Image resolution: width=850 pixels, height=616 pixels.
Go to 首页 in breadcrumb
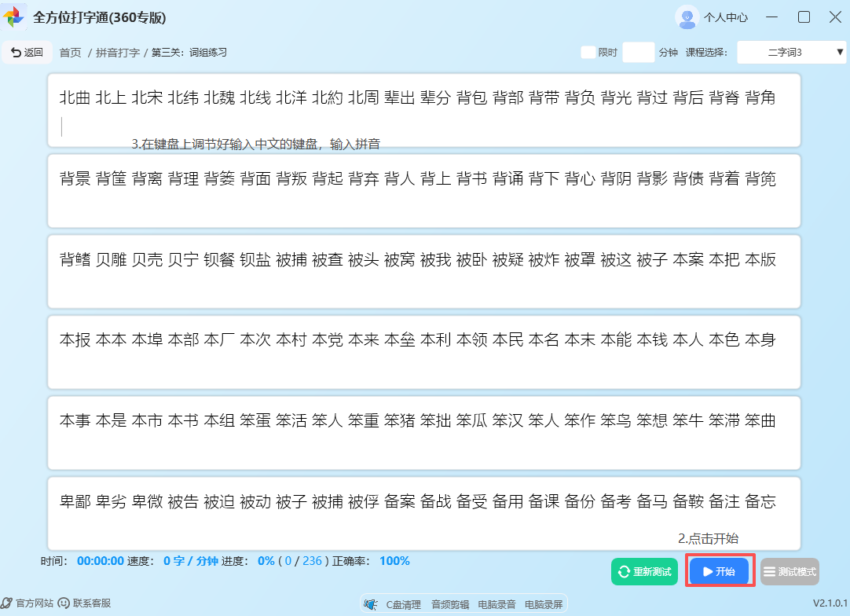pyautogui.click(x=70, y=53)
